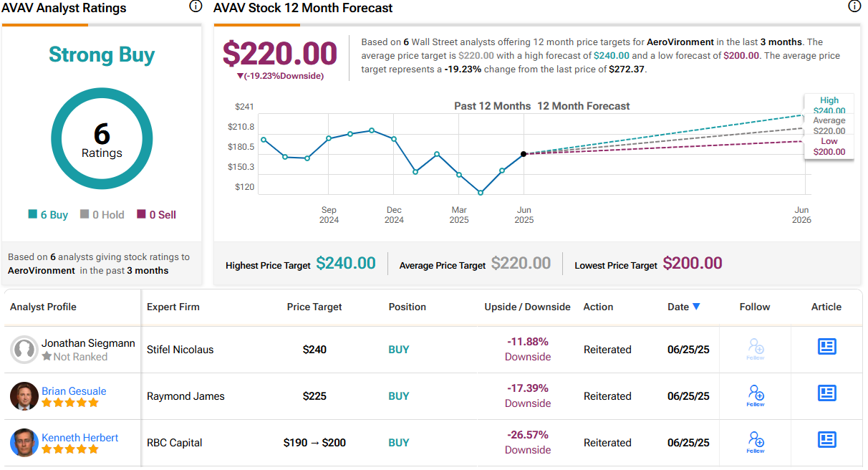Click the Low $200.00 forecast label
868x470 pixels.
(829, 146)
